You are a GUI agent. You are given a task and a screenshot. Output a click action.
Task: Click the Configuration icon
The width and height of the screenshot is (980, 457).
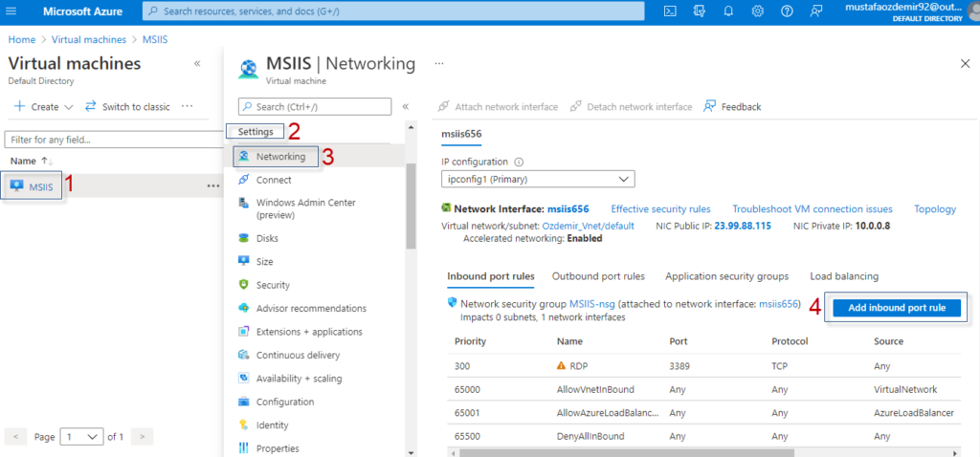(244, 403)
